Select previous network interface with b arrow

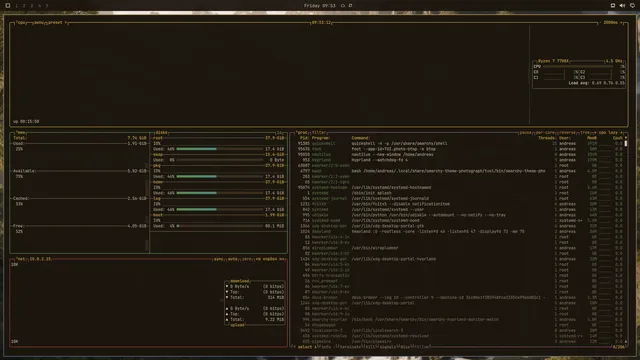tap(258, 259)
